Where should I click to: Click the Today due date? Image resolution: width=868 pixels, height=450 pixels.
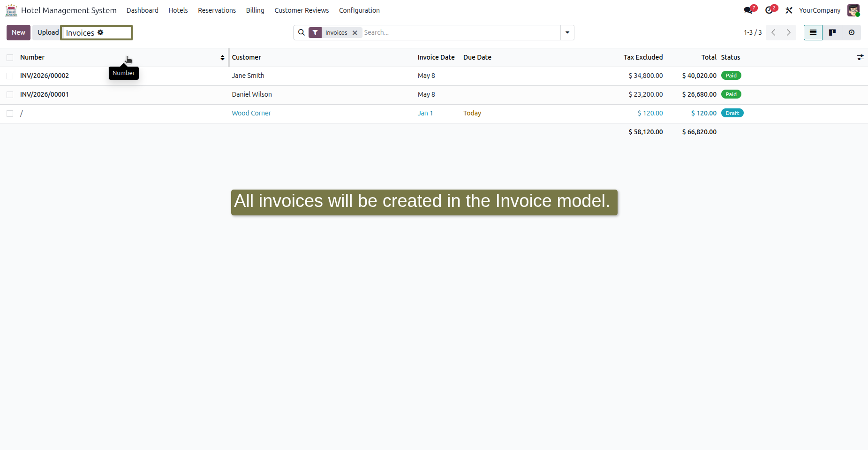click(x=472, y=113)
